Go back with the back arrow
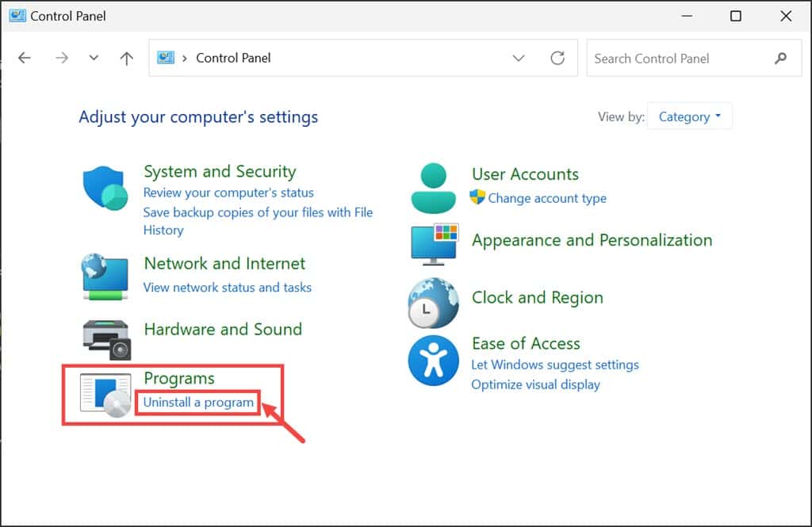812x527 pixels. (25, 58)
